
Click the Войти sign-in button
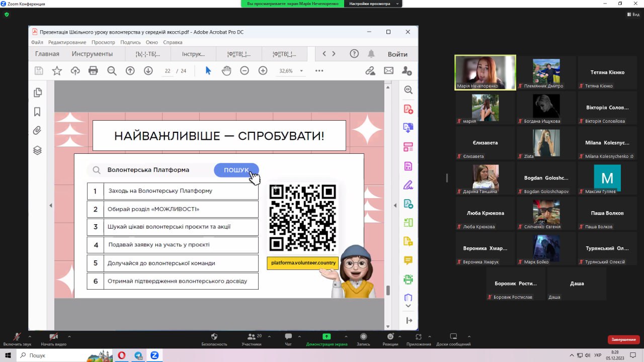(x=397, y=54)
